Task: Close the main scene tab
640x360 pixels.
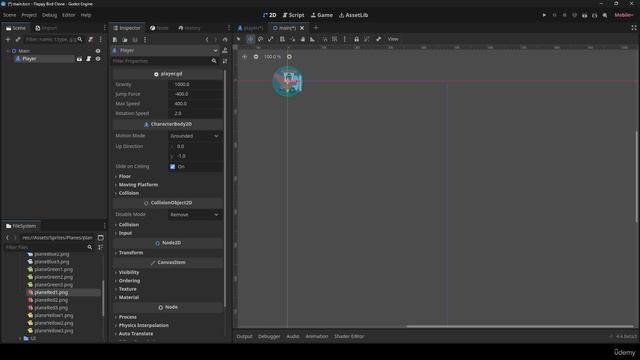Action: 302,28
